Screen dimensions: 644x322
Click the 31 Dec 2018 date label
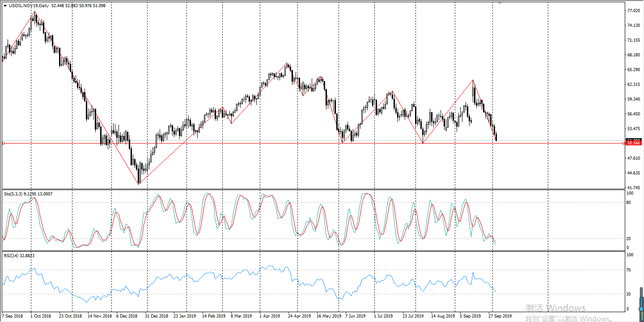[157, 316]
